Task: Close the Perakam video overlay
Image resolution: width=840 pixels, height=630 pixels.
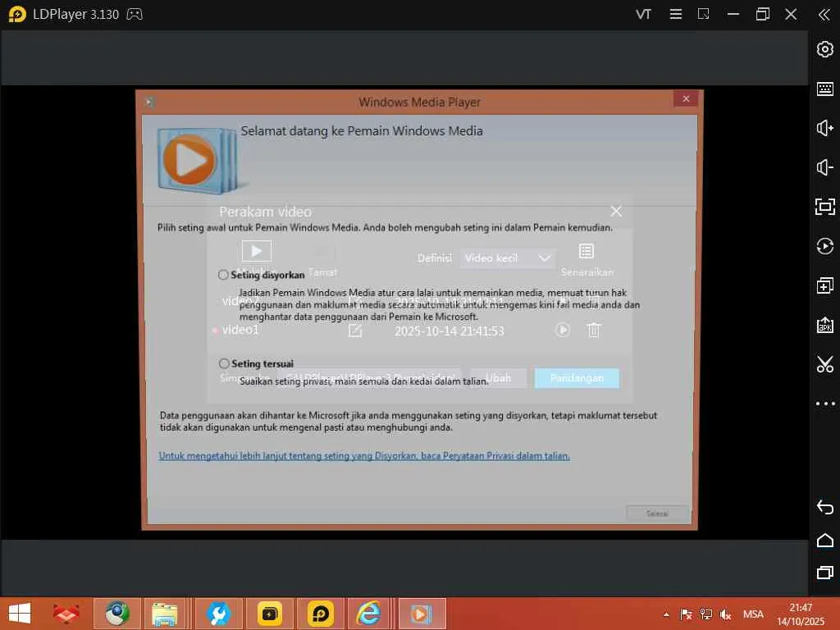Action: coord(616,212)
